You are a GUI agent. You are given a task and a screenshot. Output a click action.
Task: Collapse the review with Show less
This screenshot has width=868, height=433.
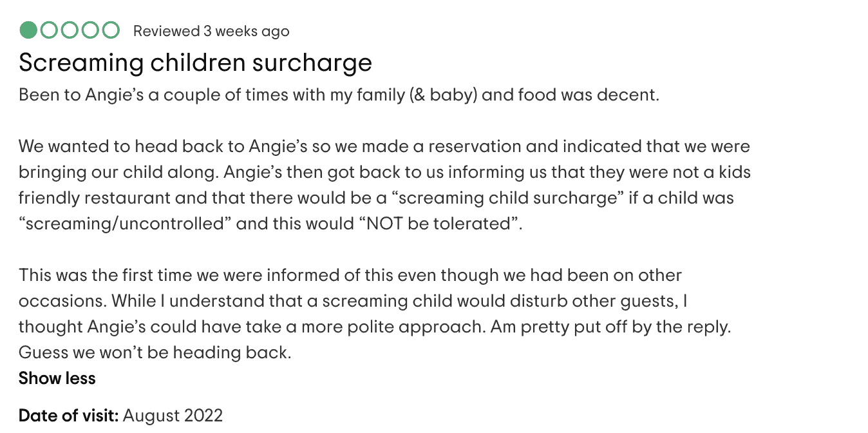(57, 378)
